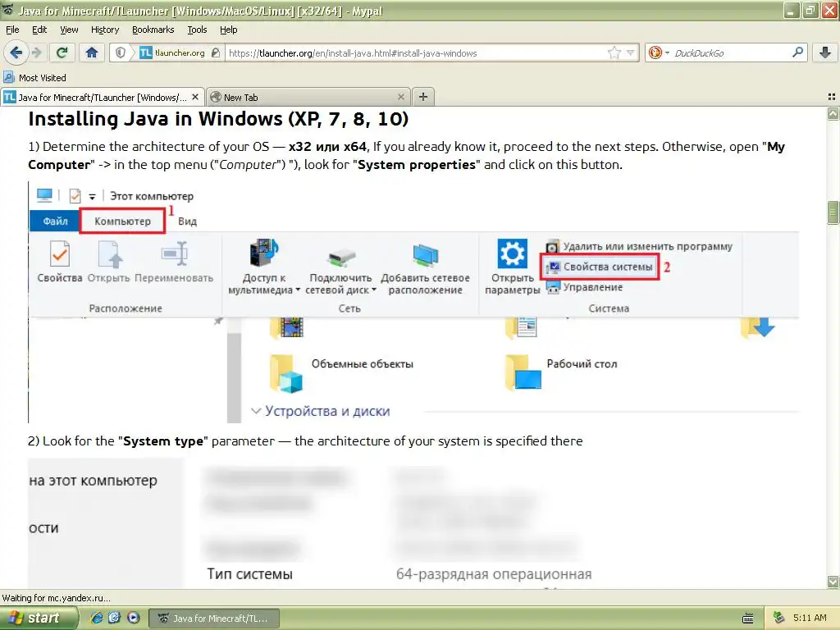Image resolution: width=840 pixels, height=630 pixels.
Task: Launch Internet Explorer from quick launch
Action: 97,619
